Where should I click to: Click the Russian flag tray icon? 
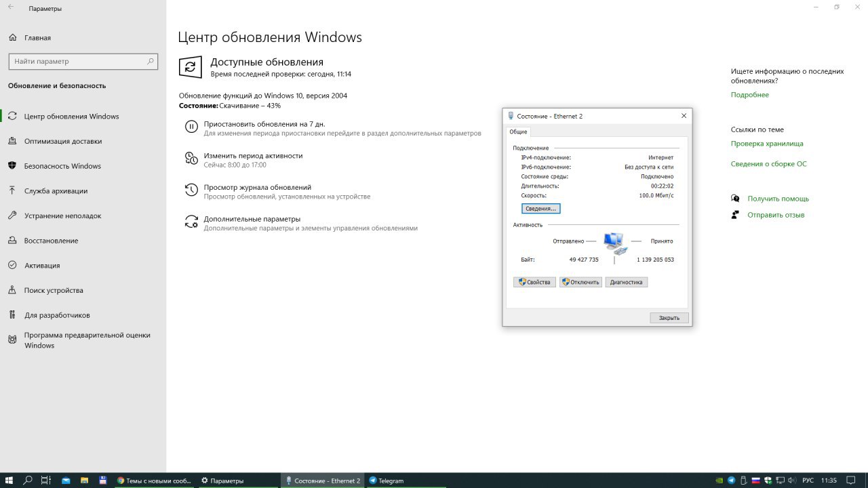point(755,481)
